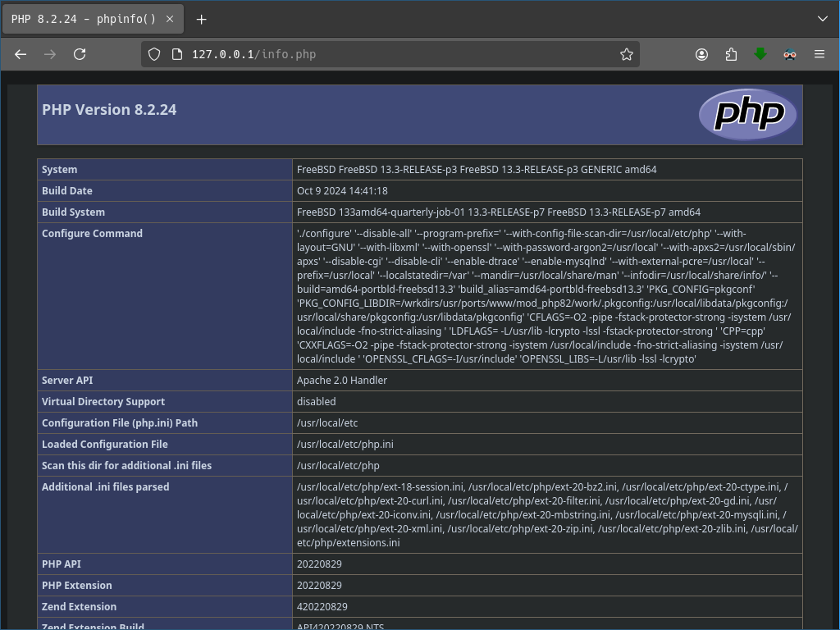The height and width of the screenshot is (630, 840).
Task: Bookmark this page with the star
Action: coord(627,54)
